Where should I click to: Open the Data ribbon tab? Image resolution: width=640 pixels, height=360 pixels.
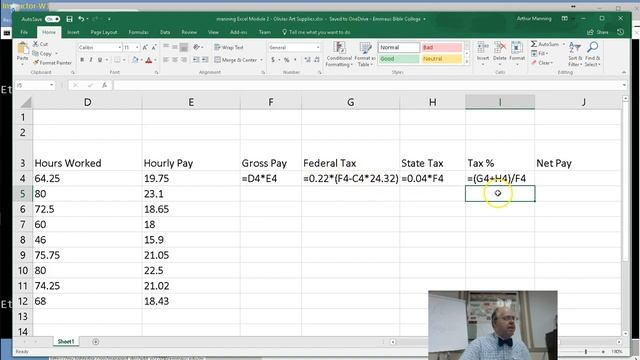click(165, 32)
